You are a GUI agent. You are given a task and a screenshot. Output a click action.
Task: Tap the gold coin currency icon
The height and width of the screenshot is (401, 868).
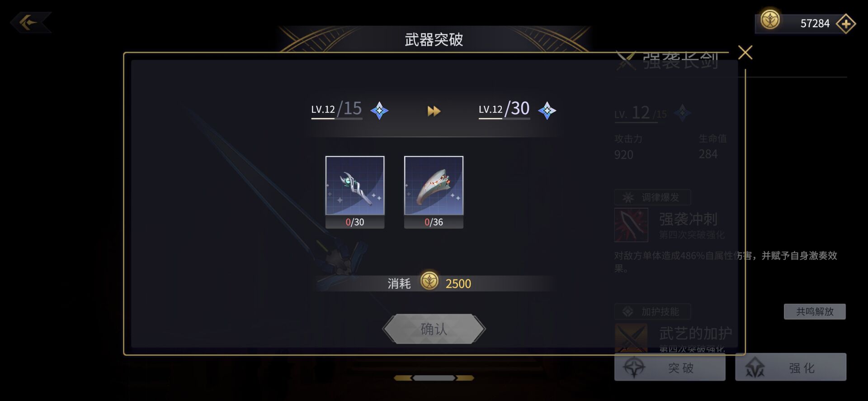click(770, 20)
